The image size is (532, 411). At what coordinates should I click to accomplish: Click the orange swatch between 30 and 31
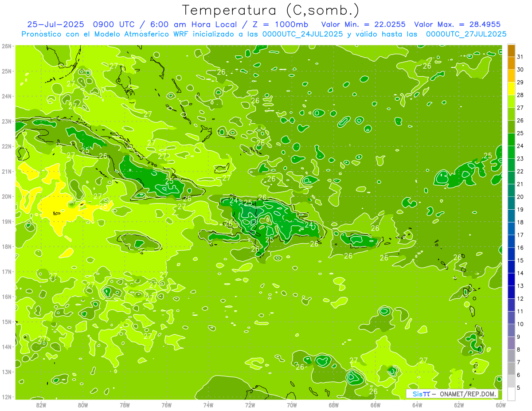511,63
